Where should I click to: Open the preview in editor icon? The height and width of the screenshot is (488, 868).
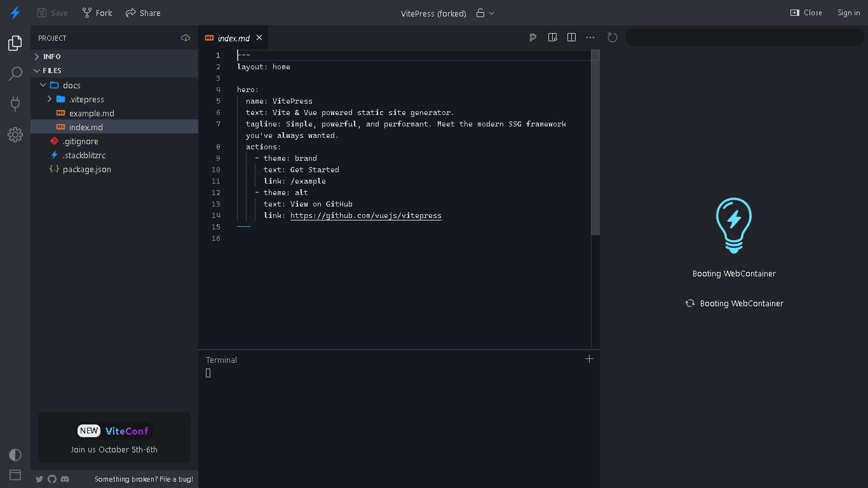pos(552,37)
